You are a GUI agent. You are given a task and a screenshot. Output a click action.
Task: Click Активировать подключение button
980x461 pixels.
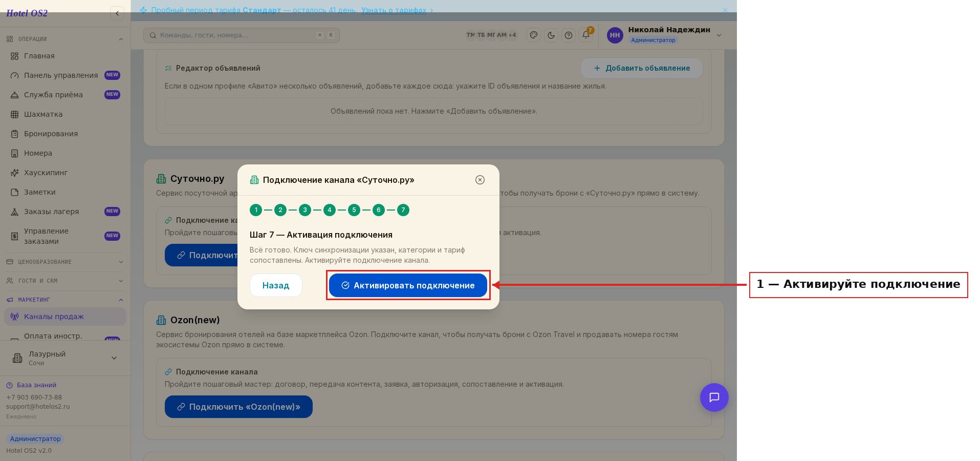click(x=408, y=285)
